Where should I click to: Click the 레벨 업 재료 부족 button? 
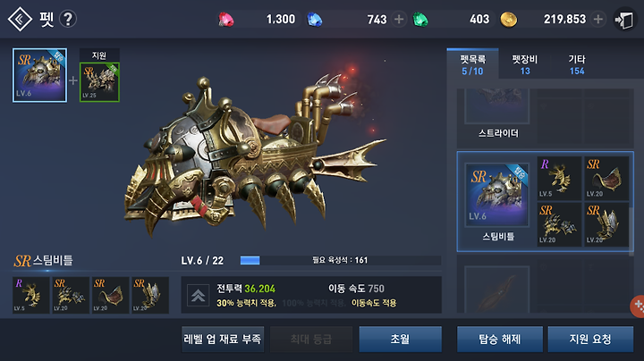223,339
